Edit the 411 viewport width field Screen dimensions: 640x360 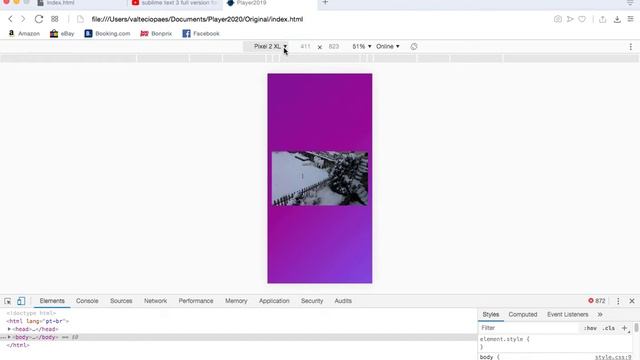[x=305, y=47]
